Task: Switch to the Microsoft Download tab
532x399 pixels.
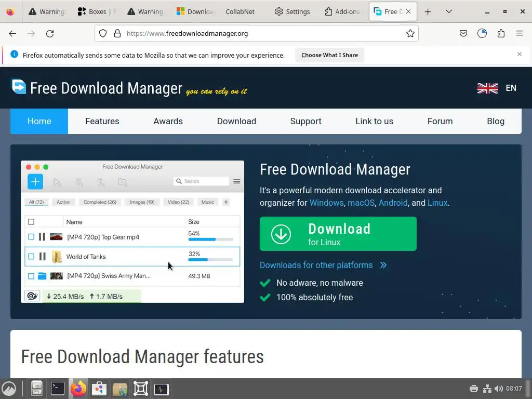Action: (x=195, y=11)
